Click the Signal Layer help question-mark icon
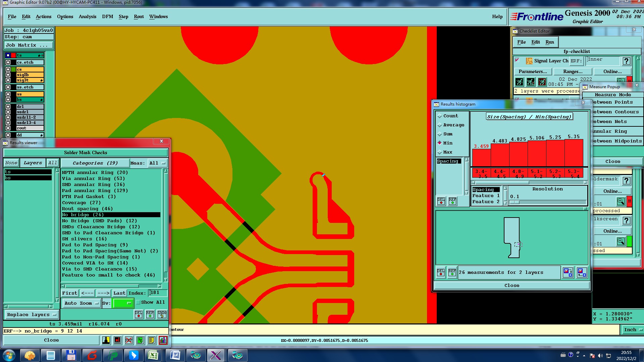 tap(626, 61)
